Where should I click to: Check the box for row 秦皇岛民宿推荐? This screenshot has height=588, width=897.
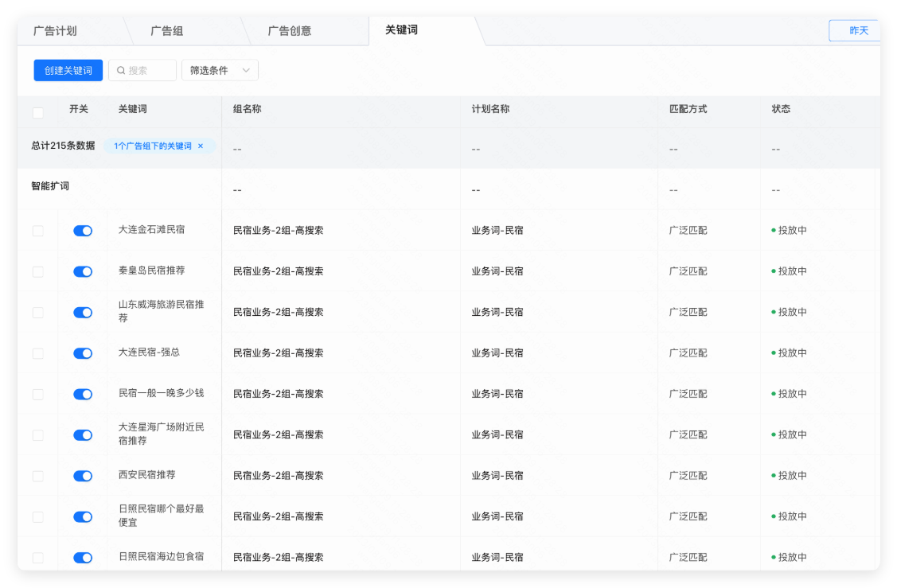(x=37, y=271)
